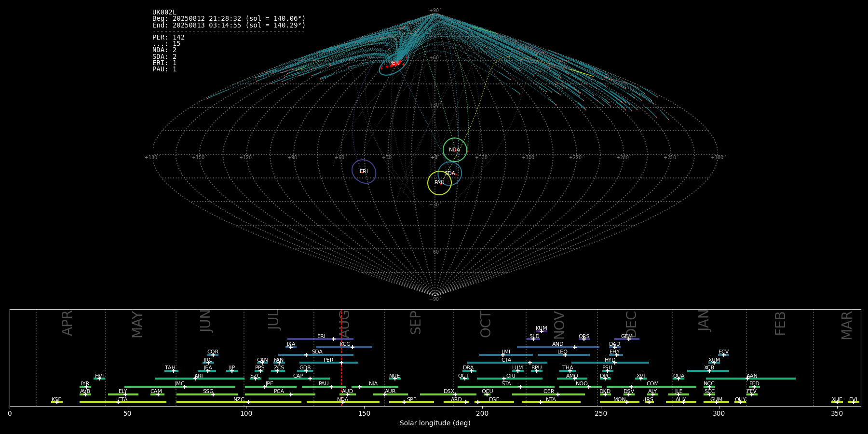868x434 pixels.
Task: Select the NDA radiant circle on sky map
Action: (x=455, y=149)
